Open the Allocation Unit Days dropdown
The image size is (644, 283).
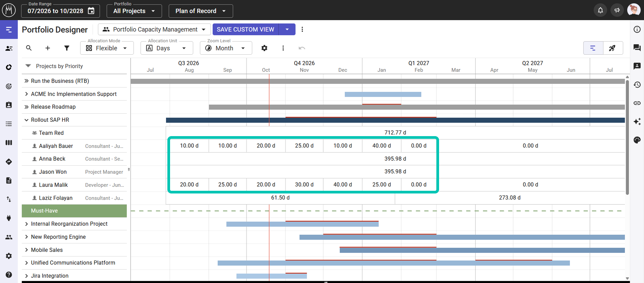167,48
